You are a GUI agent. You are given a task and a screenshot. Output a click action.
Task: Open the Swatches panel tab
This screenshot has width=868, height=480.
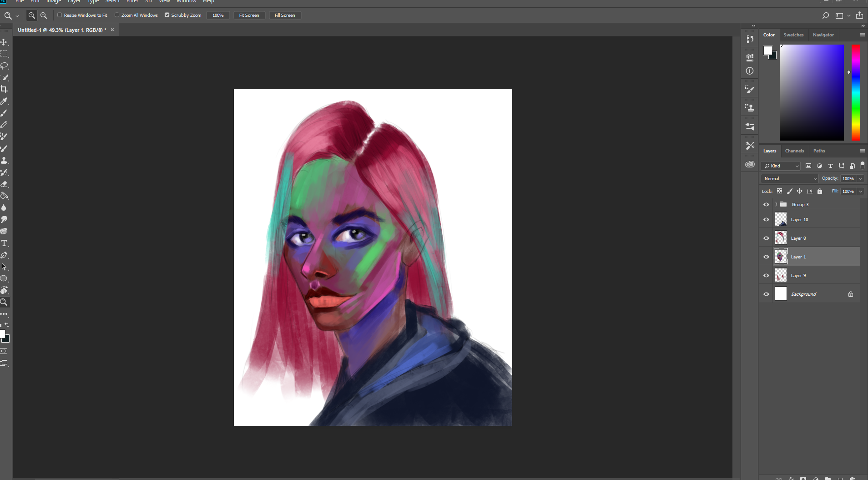pyautogui.click(x=793, y=35)
